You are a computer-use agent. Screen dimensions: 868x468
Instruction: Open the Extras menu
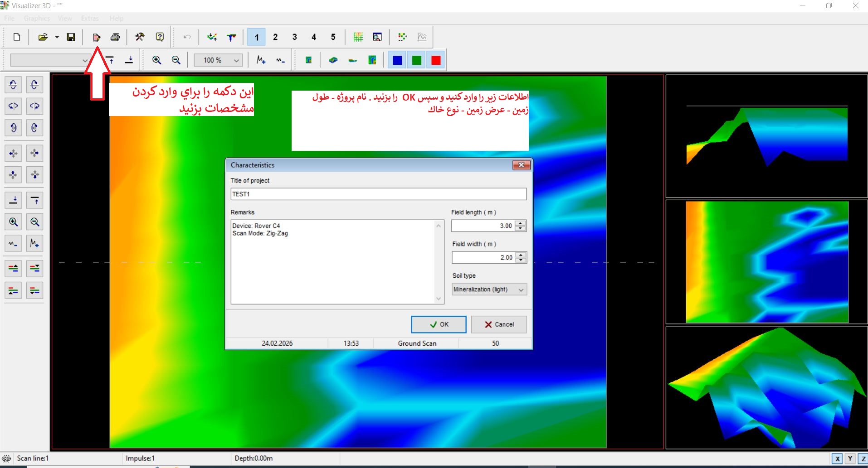coord(90,19)
